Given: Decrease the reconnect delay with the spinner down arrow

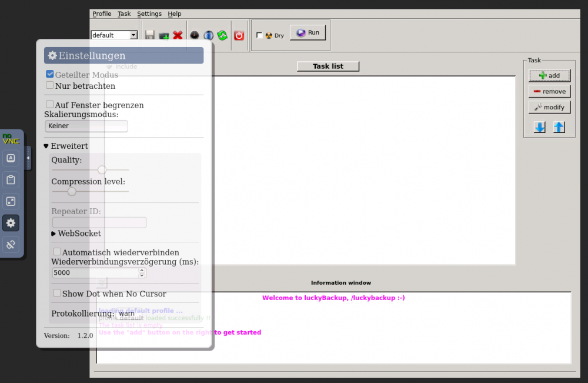Looking at the screenshot, I should [x=142, y=275].
